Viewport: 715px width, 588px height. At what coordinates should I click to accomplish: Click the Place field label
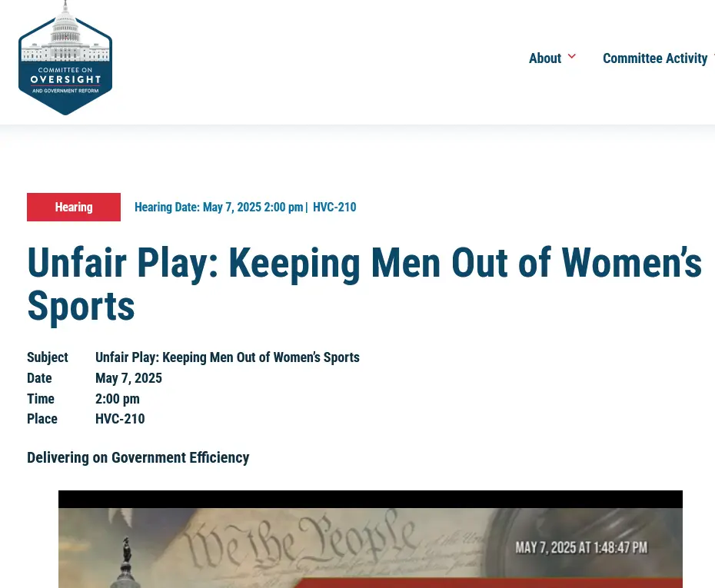click(x=42, y=419)
